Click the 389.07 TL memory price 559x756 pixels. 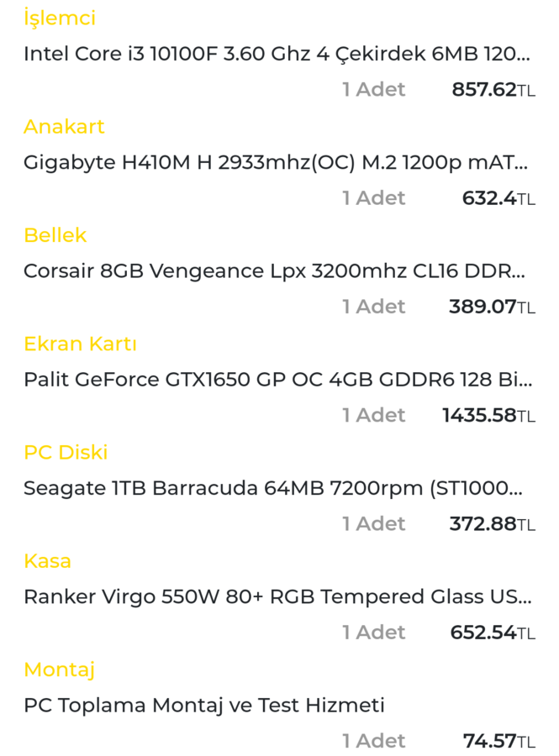click(x=491, y=307)
